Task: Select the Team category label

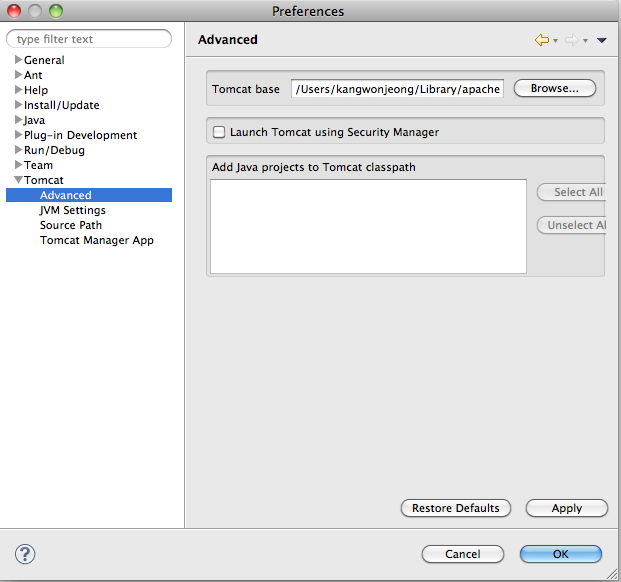Action: tap(38, 165)
